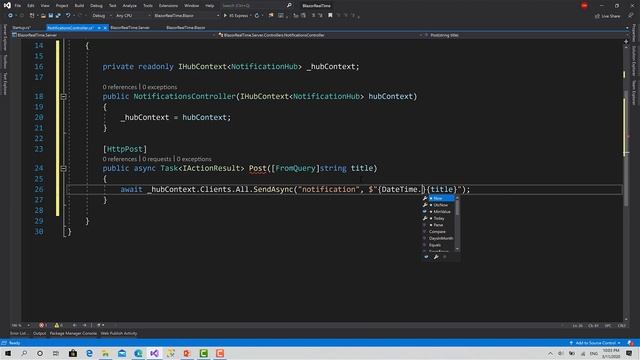This screenshot has height=360, width=640.
Task: Click the warning count indicator
Action: coord(58,325)
